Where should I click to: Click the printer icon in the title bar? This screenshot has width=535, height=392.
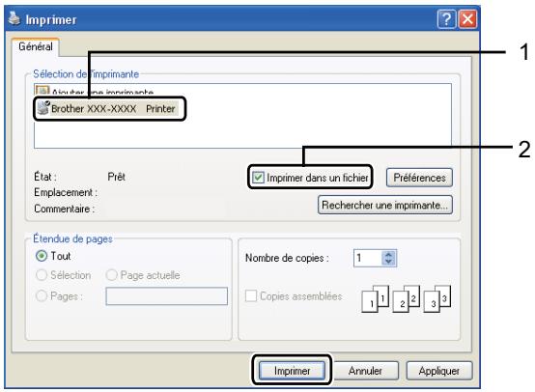click(x=14, y=18)
